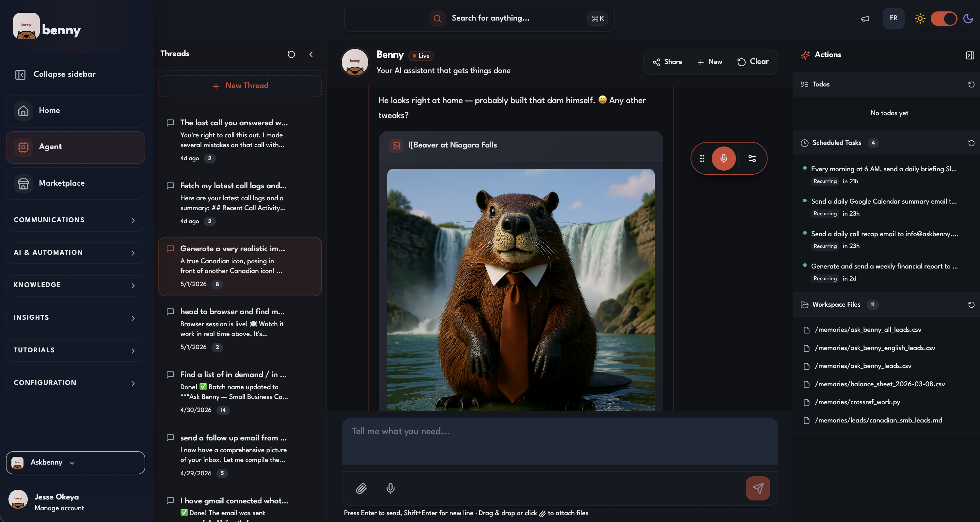Click file icon for crossref_work.py

806,403
